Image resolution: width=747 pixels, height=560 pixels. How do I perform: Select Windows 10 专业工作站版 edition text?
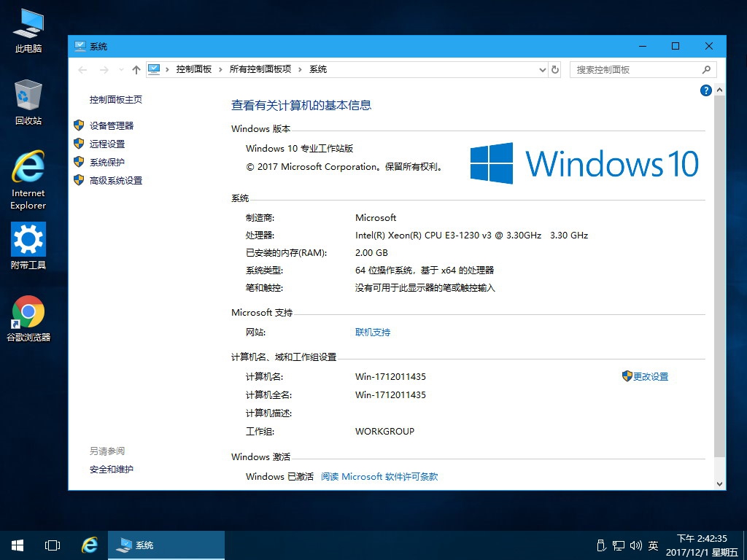(300, 149)
